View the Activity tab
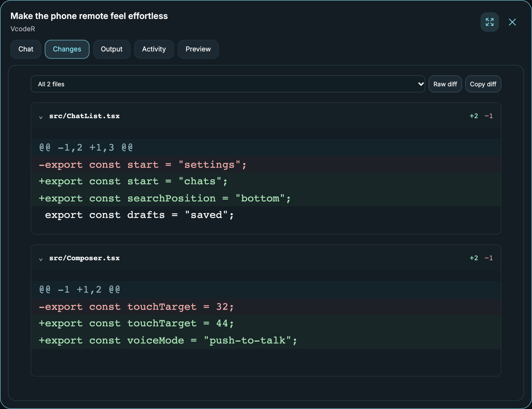The image size is (532, 409). coord(154,49)
